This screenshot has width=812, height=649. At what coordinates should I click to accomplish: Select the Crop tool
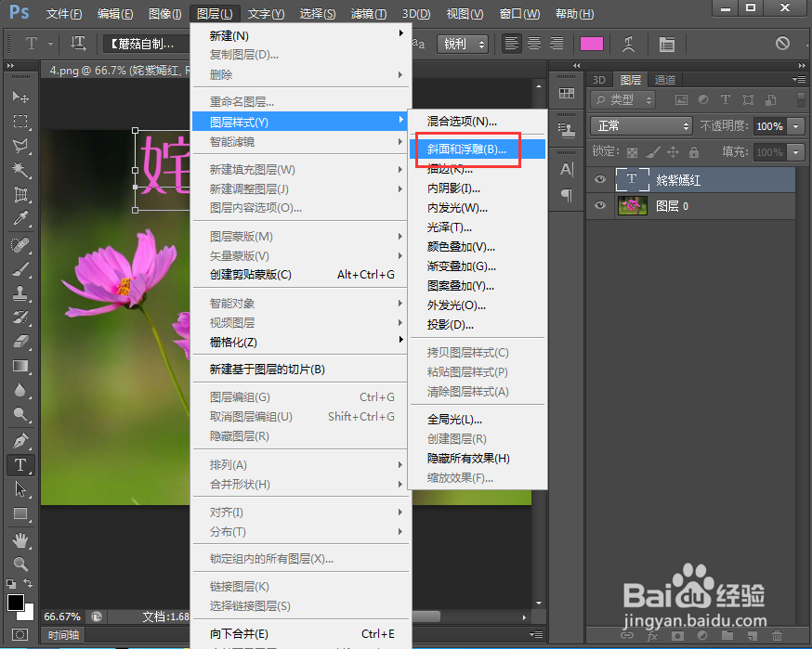(x=20, y=193)
